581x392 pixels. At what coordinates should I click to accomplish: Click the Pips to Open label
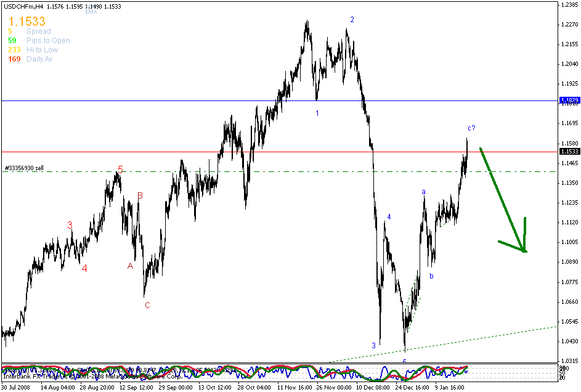coord(48,41)
